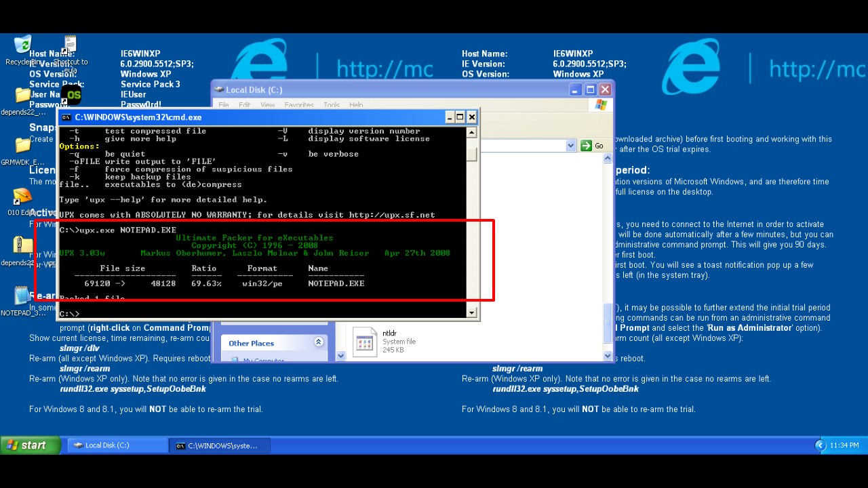Maximize the cmd.exe window
Image resolution: width=868 pixels, height=488 pixels.
coord(460,117)
